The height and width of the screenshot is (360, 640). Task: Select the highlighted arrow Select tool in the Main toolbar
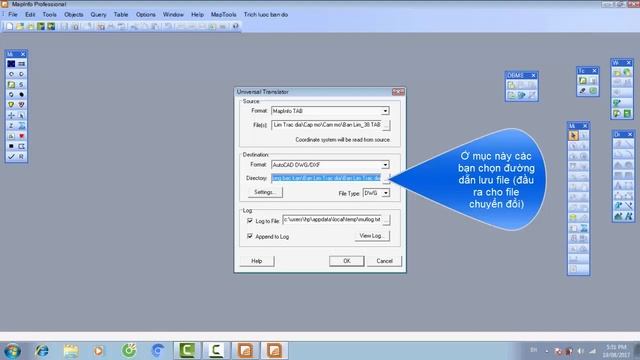(573, 136)
